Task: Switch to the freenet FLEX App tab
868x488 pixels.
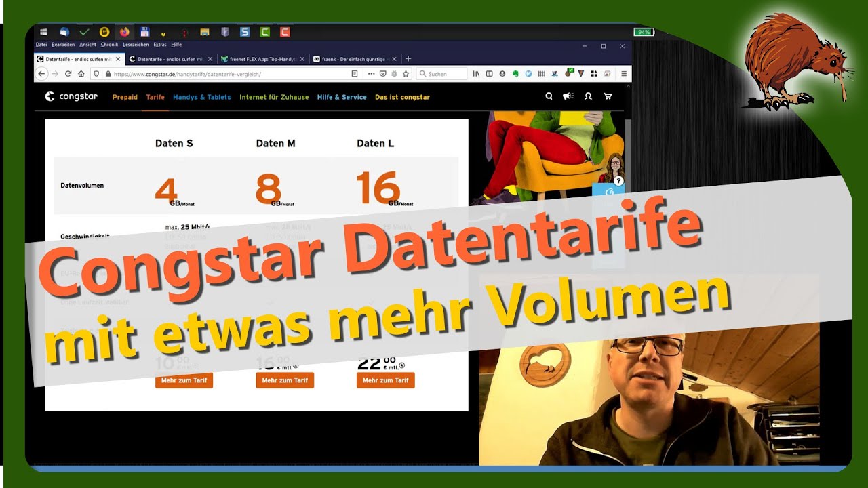Action: pos(263,59)
